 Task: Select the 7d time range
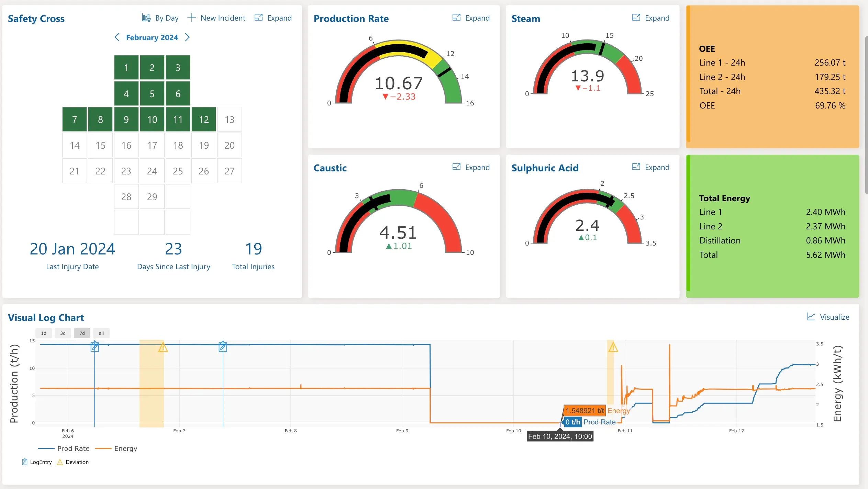point(82,333)
